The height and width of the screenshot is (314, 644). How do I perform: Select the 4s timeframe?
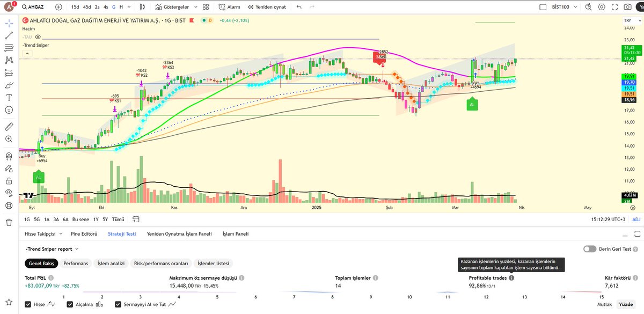point(106,7)
